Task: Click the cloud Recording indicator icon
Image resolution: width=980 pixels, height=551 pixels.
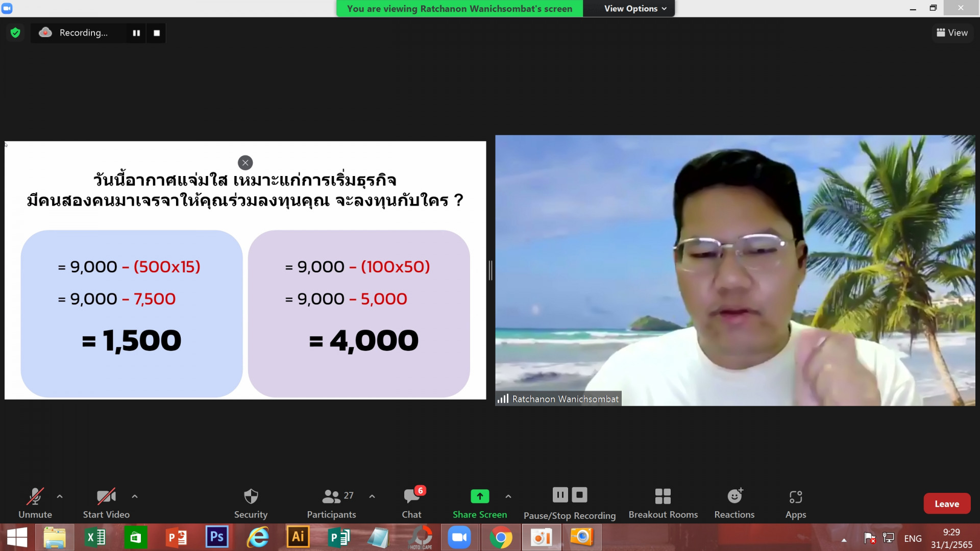Action: pyautogui.click(x=45, y=32)
